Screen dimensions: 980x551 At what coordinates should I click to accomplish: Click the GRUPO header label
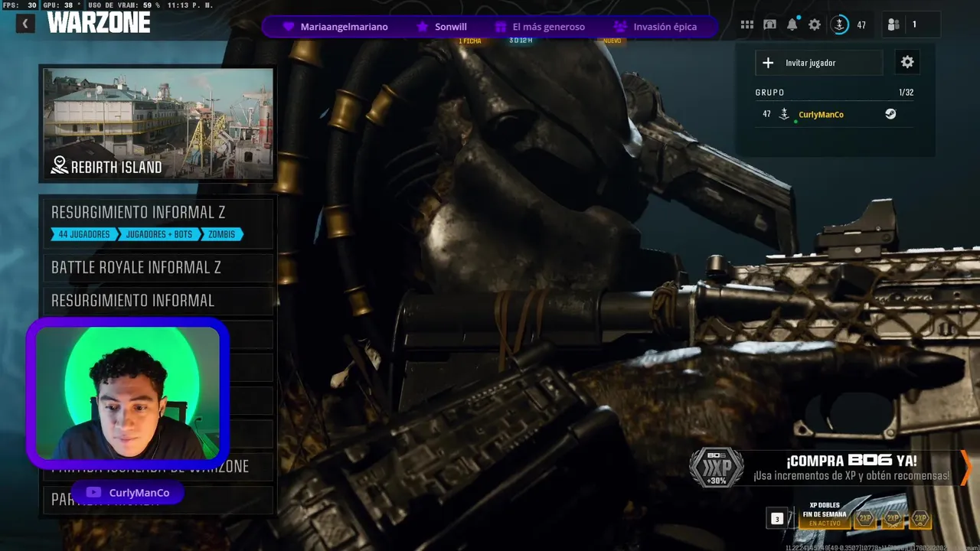(769, 93)
